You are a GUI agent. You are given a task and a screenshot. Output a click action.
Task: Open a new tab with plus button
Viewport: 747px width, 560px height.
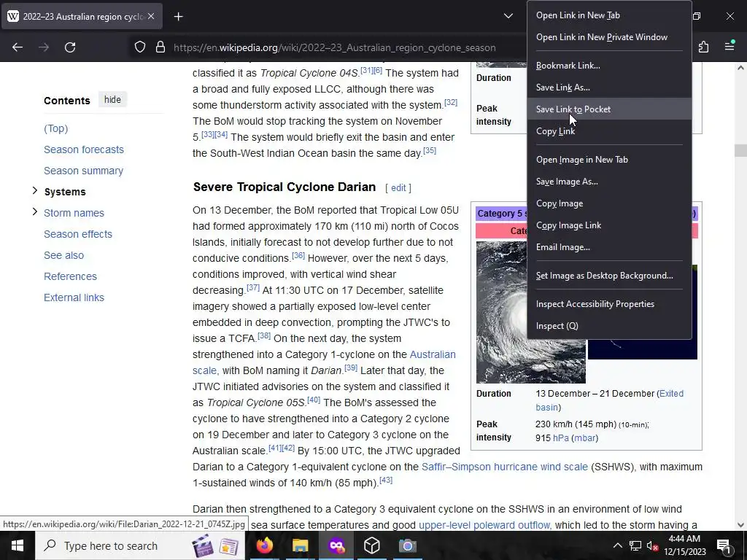point(178,17)
